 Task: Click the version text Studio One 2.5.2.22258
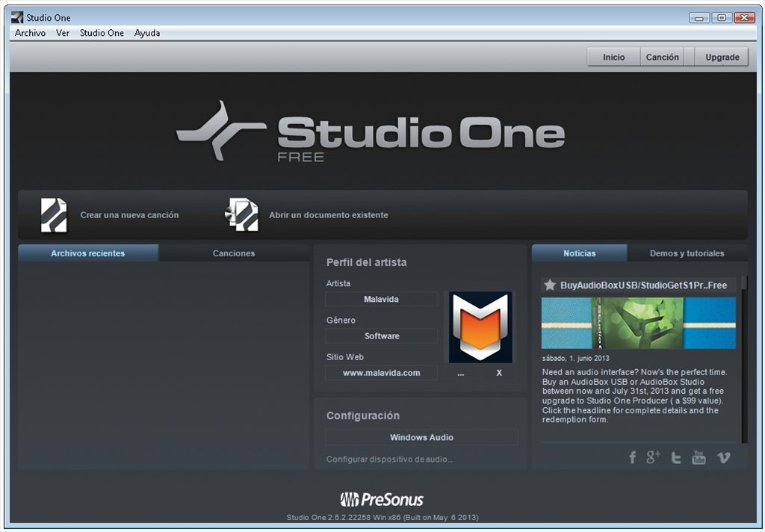[382, 517]
